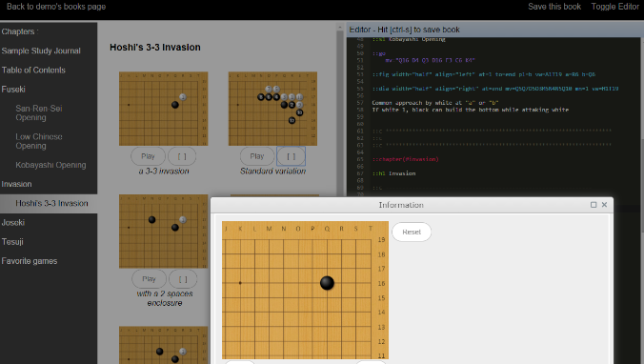The image size is (644, 364).
Task: Maximize the Information dialog
Action: [x=594, y=205]
